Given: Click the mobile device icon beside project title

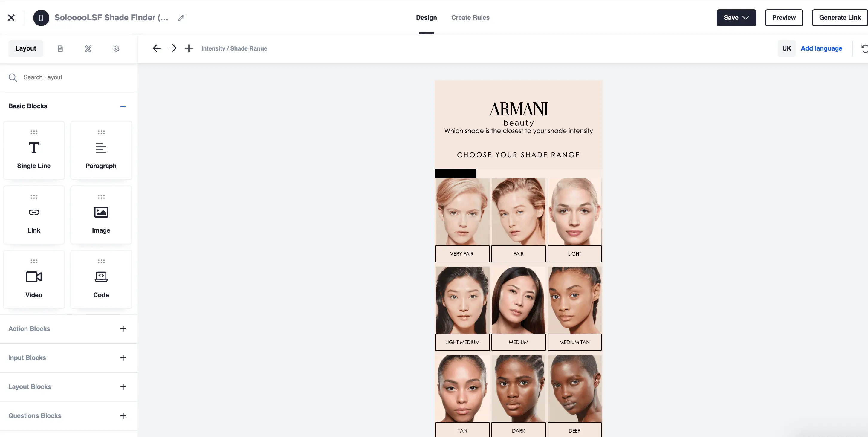Looking at the screenshot, I should (x=41, y=18).
